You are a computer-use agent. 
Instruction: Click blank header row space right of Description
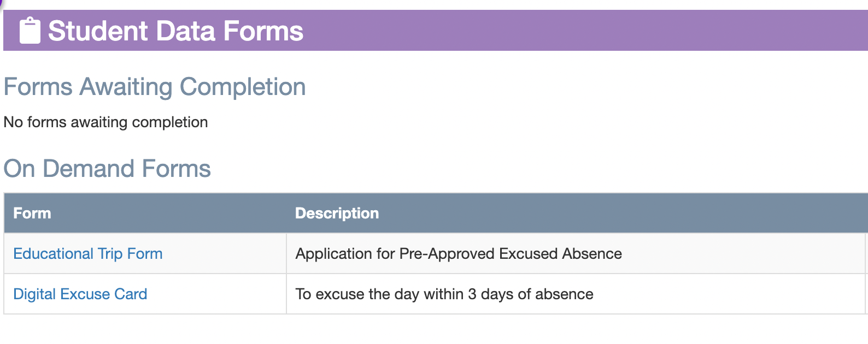click(x=601, y=213)
